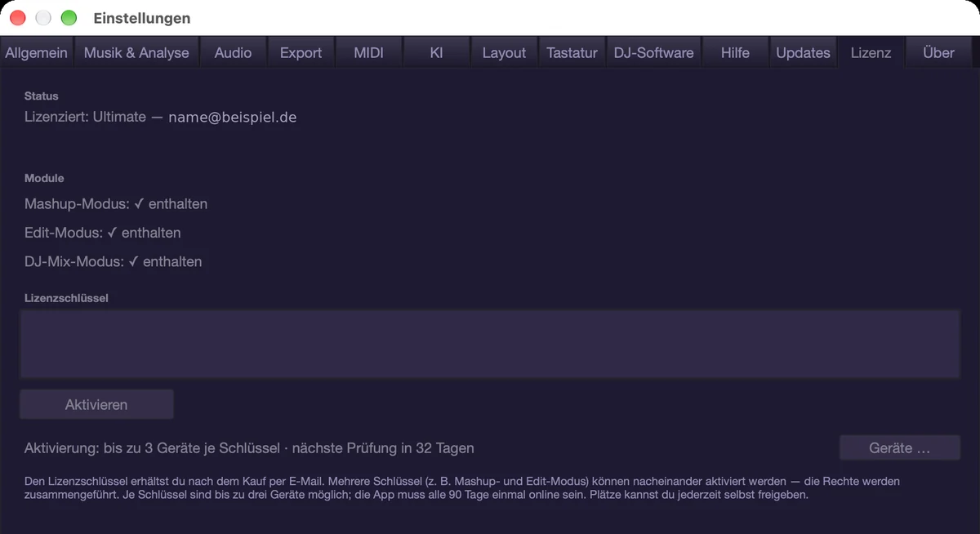The image size is (980, 534).
Task: Open the Allgemein tab
Action: (37, 52)
